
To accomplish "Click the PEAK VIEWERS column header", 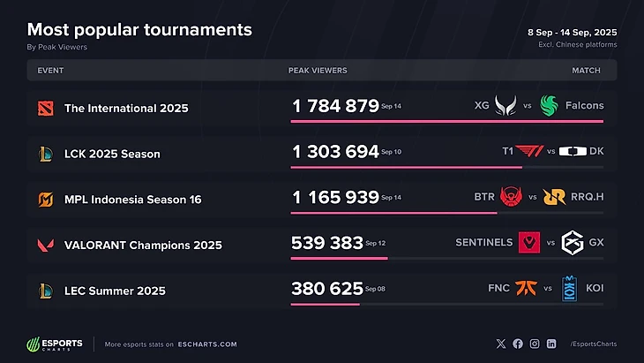I will [318, 70].
